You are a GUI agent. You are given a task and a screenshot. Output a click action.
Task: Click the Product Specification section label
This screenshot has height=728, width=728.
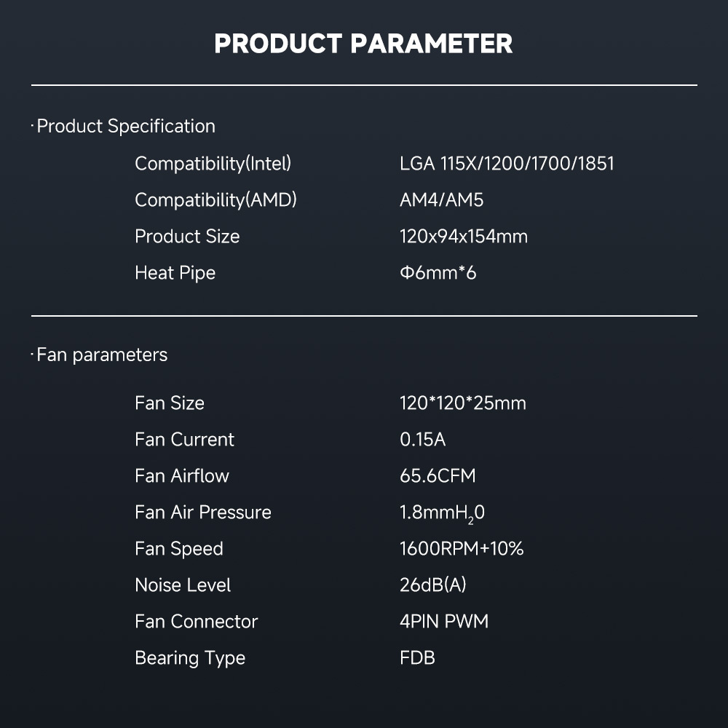(x=125, y=126)
